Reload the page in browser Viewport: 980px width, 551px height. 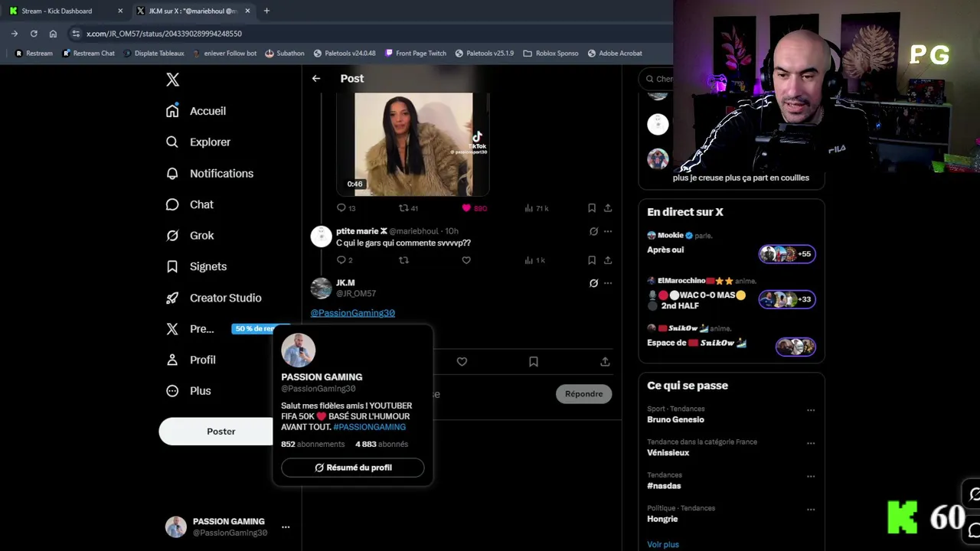(34, 34)
